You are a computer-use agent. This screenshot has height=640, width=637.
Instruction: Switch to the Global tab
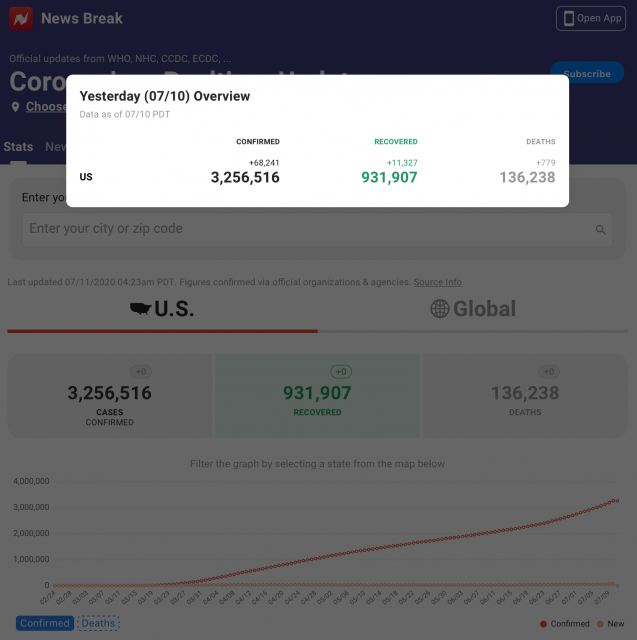pos(474,309)
